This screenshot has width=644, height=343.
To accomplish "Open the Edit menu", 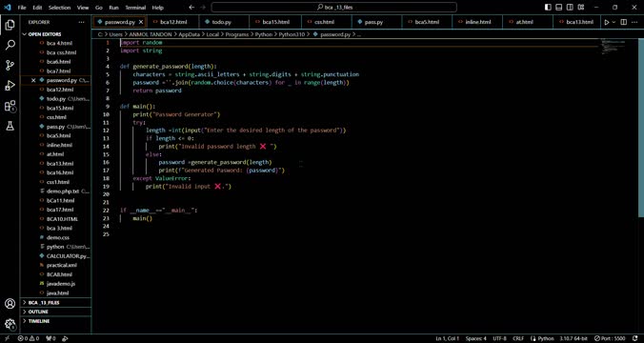I will pos(37,8).
